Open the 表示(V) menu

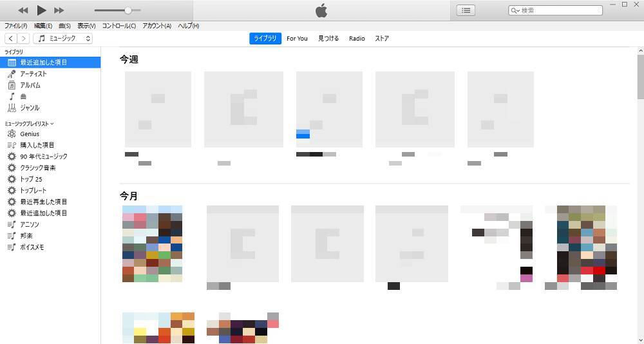[x=86, y=26]
